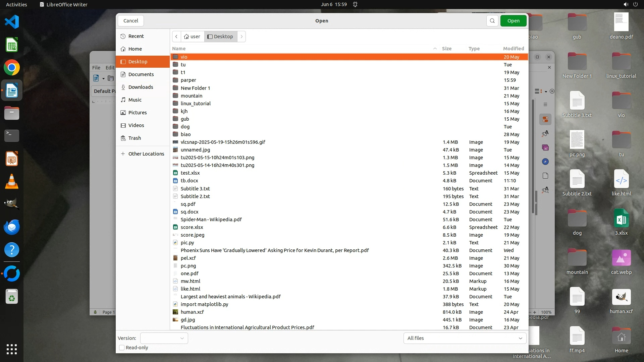Click the back chevron in path bar

(176, 37)
